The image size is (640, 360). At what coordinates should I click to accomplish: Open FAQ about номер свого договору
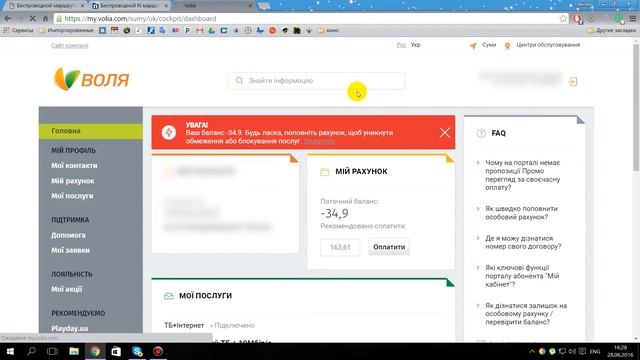coord(523,242)
